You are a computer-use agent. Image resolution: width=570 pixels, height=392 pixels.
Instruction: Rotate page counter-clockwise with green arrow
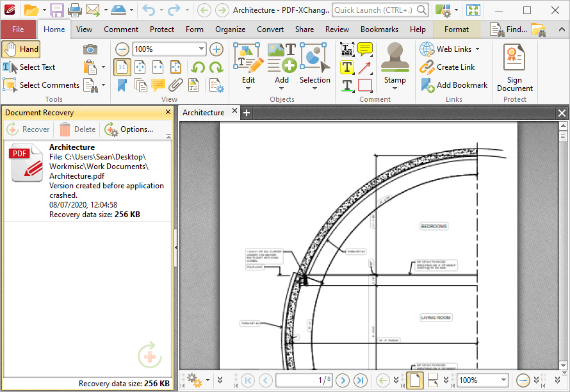tap(198, 67)
